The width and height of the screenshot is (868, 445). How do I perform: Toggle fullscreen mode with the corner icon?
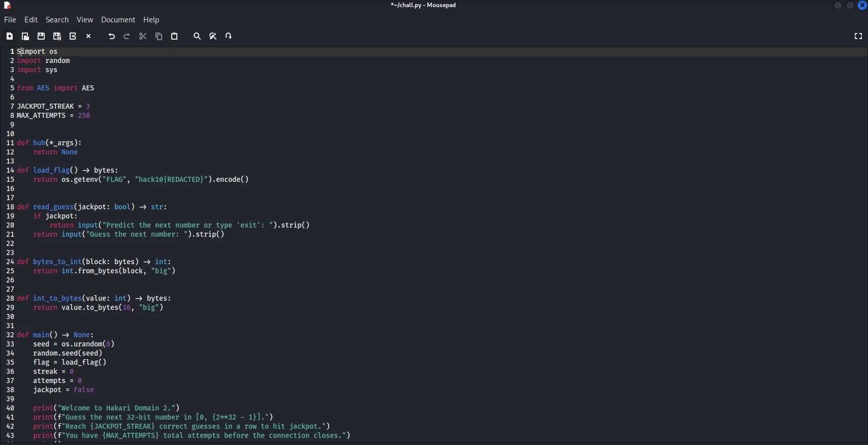pyautogui.click(x=858, y=36)
